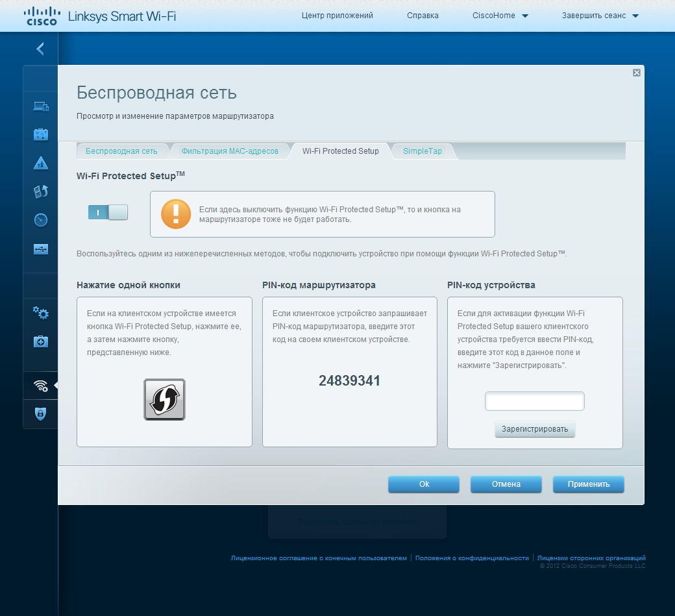Click the Linksys Smart Wi-Fi title
Screen dimensions: 675x616
tap(122, 16)
